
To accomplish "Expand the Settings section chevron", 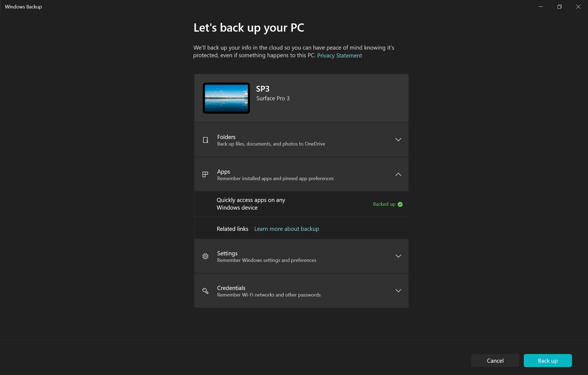I will 398,256.
